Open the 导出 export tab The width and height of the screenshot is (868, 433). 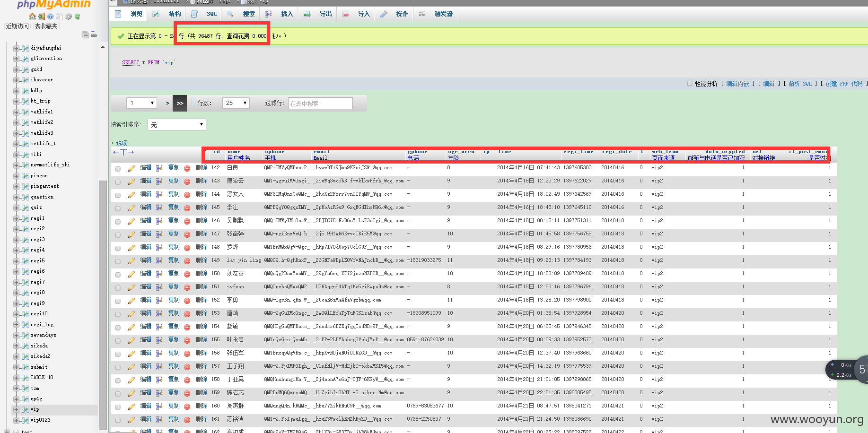coord(317,14)
